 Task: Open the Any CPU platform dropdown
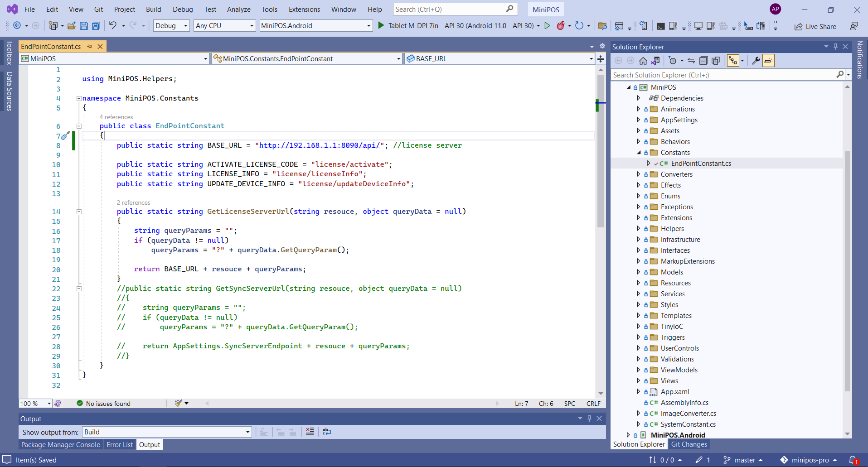[x=225, y=26]
